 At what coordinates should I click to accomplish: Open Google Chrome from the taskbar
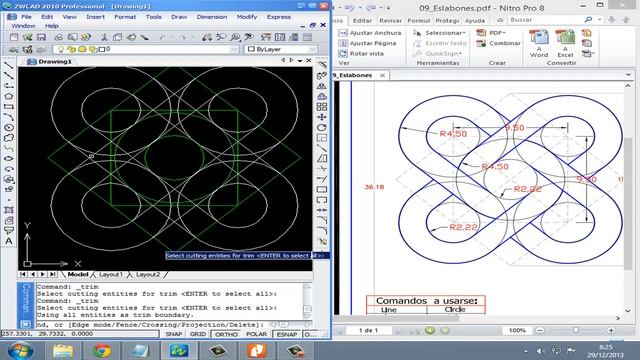click(x=102, y=351)
